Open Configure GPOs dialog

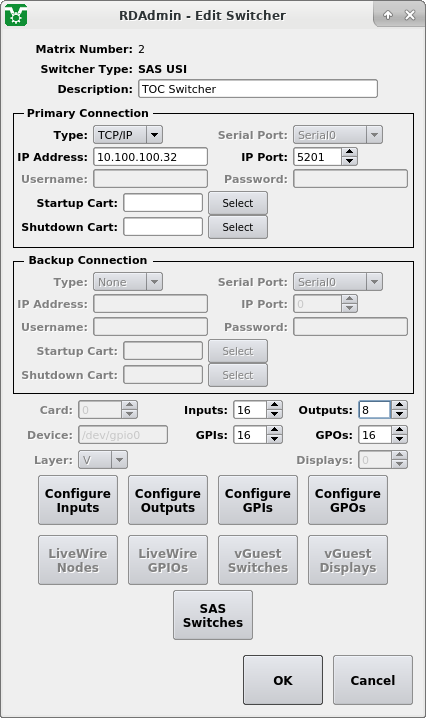(x=348, y=500)
